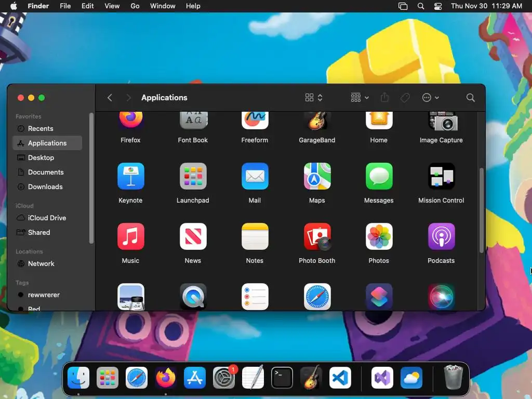Click the Stage Manager menu bar icon

click(403, 6)
